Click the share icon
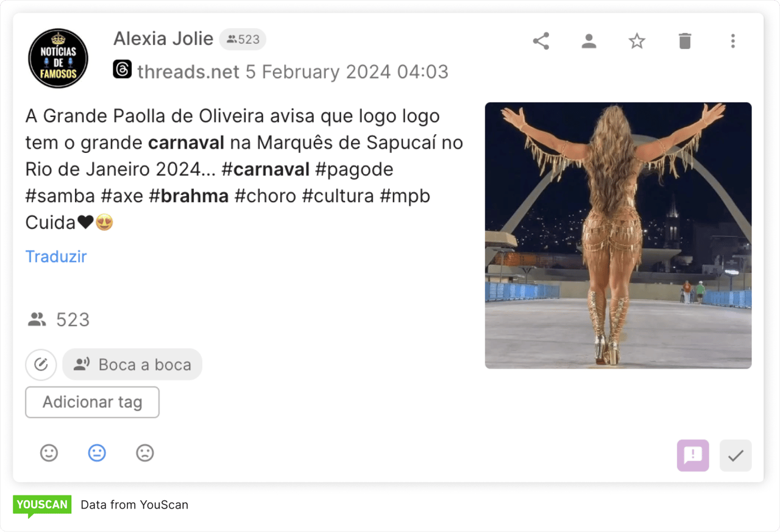This screenshot has width=780, height=532. click(541, 41)
